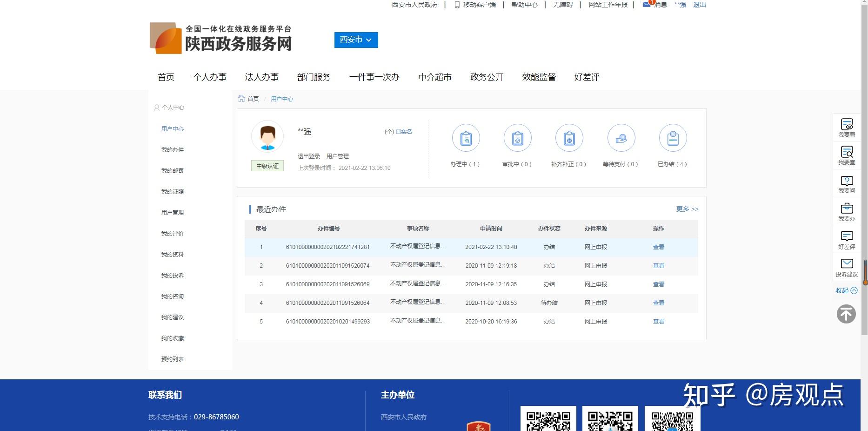Viewport: 868px width, 431px height.
Task: Open 一件事一次办 navigation item
Action: pos(374,77)
